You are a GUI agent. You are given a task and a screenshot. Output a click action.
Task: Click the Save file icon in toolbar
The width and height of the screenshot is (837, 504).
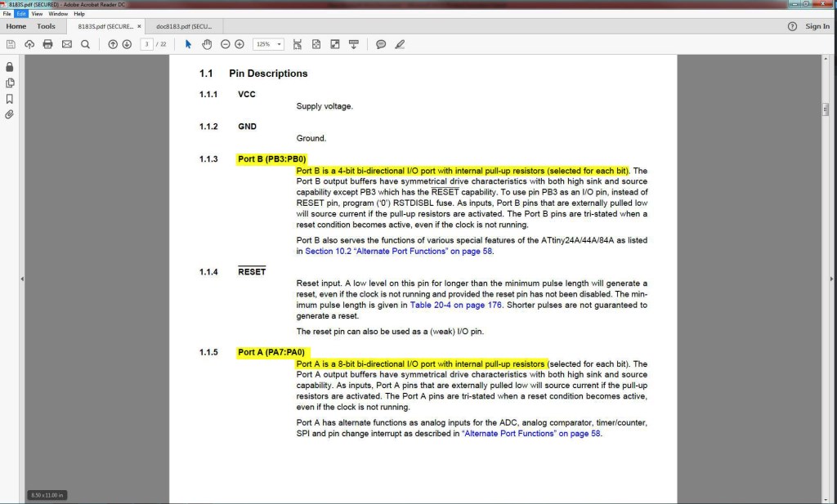pyautogui.click(x=11, y=44)
